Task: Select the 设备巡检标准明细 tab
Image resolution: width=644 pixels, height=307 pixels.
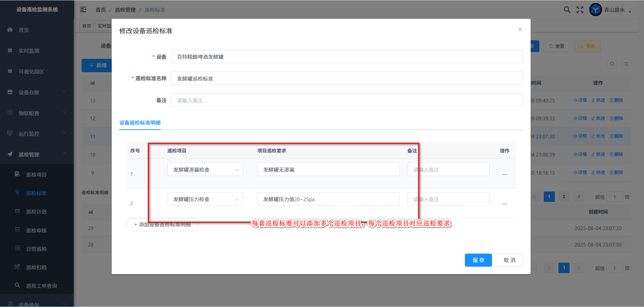Action: coord(140,123)
